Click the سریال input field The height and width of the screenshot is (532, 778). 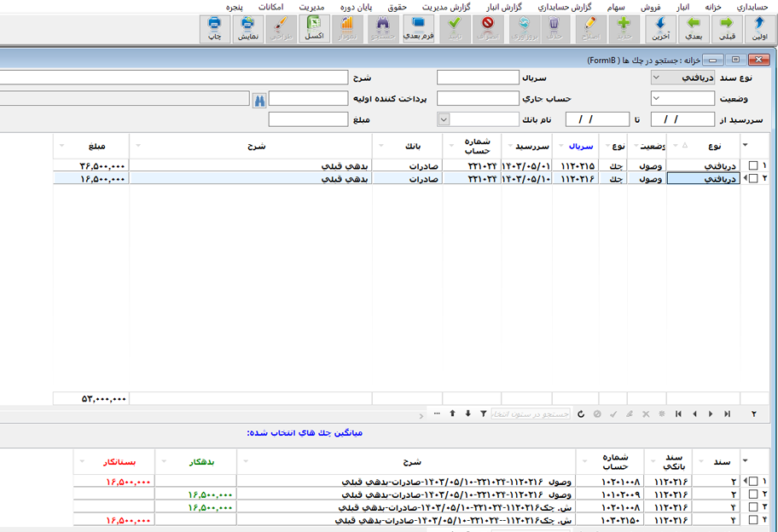[x=478, y=78]
